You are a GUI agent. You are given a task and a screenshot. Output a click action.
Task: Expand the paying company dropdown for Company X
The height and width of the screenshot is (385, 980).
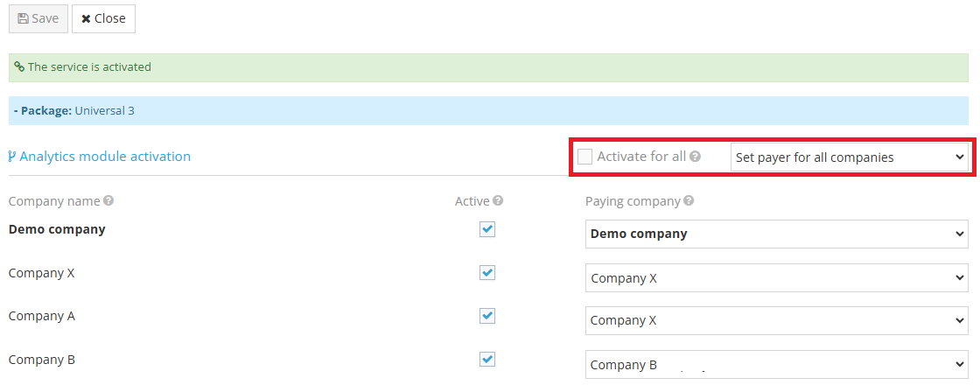click(776, 278)
